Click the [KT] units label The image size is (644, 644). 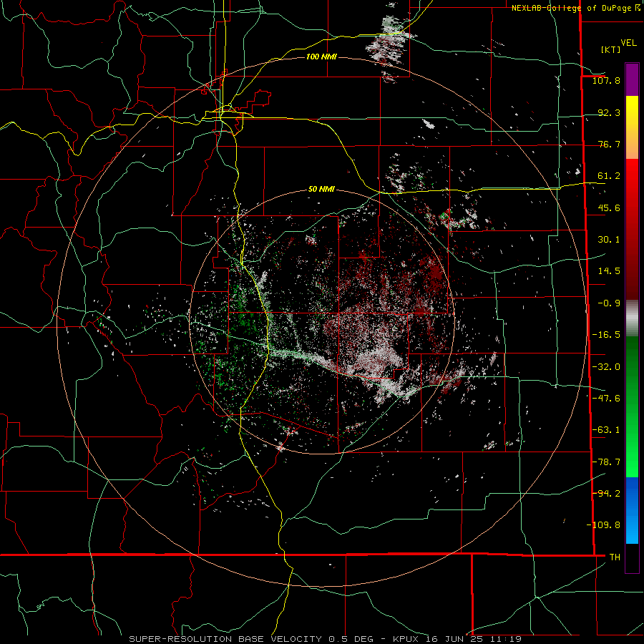(x=611, y=49)
